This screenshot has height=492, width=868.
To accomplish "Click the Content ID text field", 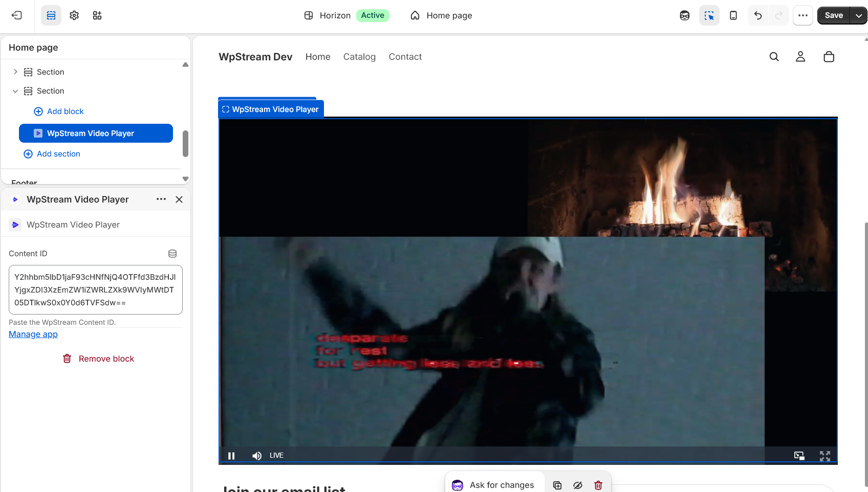I will pos(96,289).
